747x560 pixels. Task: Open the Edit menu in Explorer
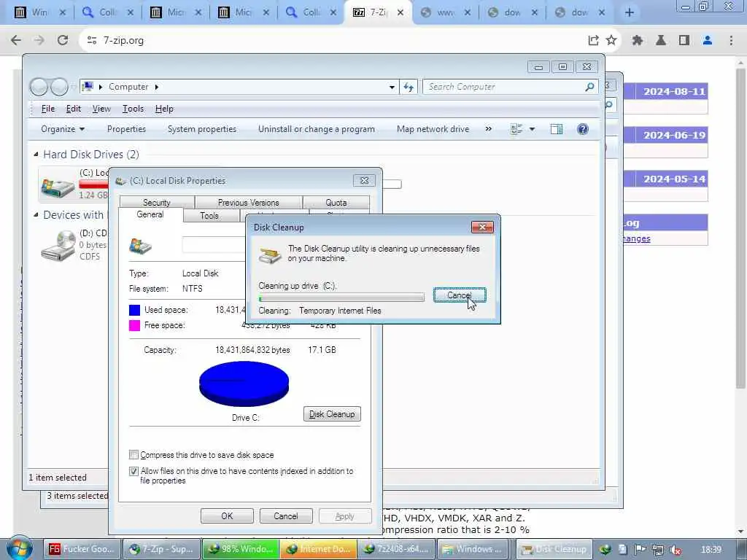pyautogui.click(x=74, y=109)
